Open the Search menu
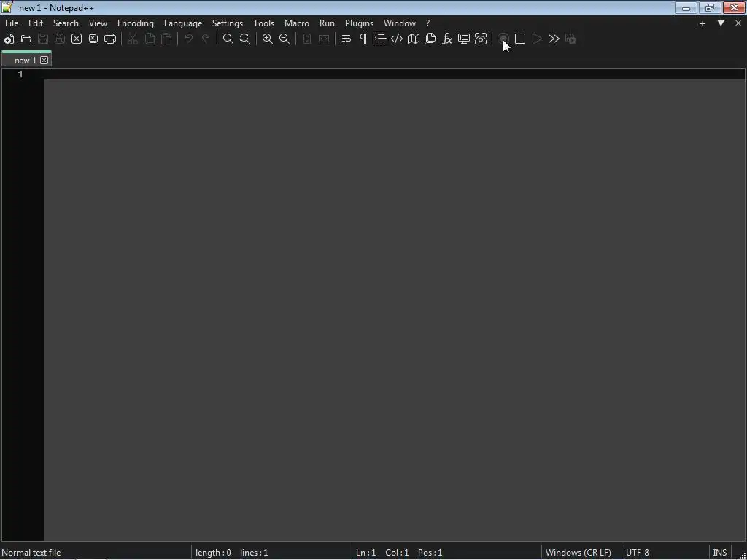Image resolution: width=747 pixels, height=560 pixels. tap(66, 23)
